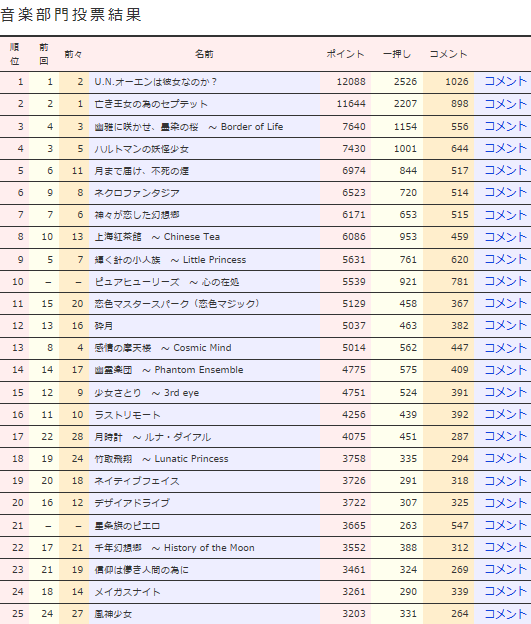
Task: Click the point value 12088
Action: (x=351, y=82)
